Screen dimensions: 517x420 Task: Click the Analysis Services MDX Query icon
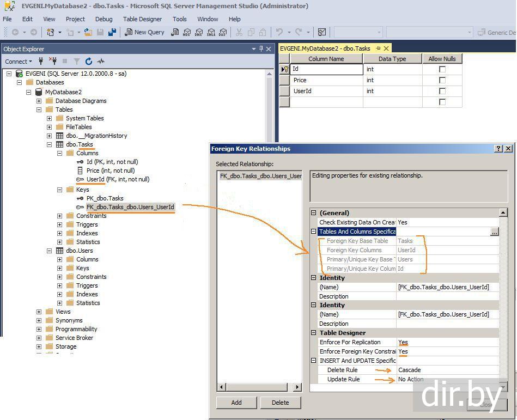click(187, 32)
